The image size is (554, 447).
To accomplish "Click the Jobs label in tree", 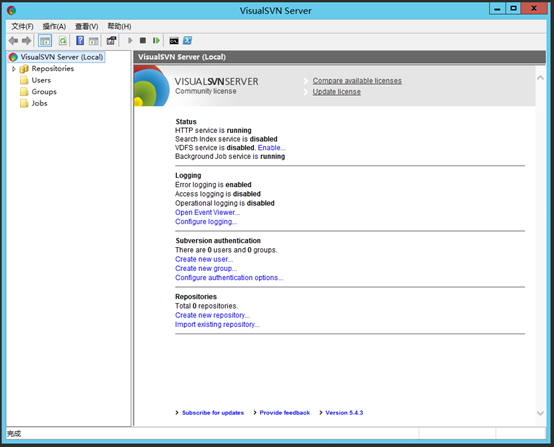I will (39, 103).
